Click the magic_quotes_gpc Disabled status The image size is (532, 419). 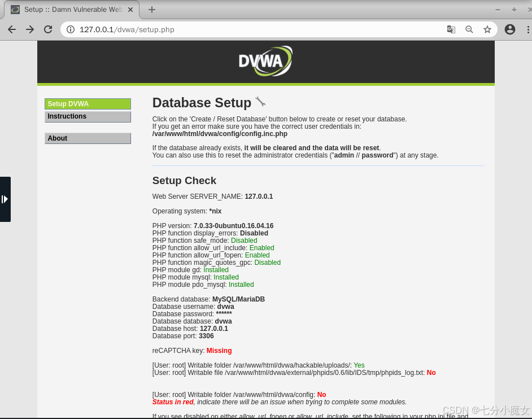(267, 262)
